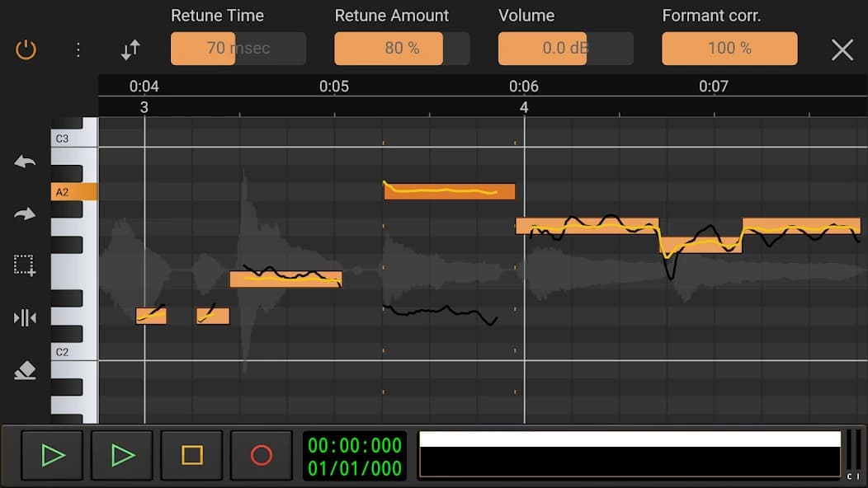Open the Retune Amount value selector
This screenshot has height=488, width=868.
click(x=388, y=49)
